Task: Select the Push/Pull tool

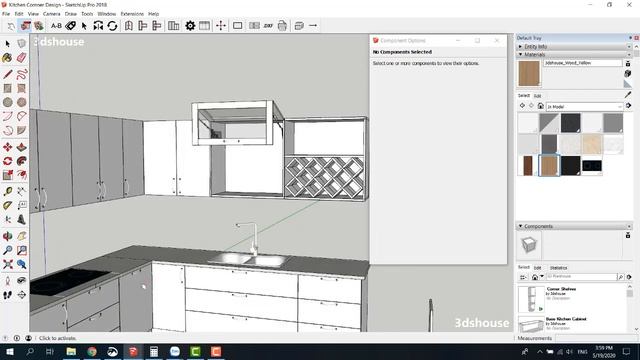Action: tap(22, 147)
